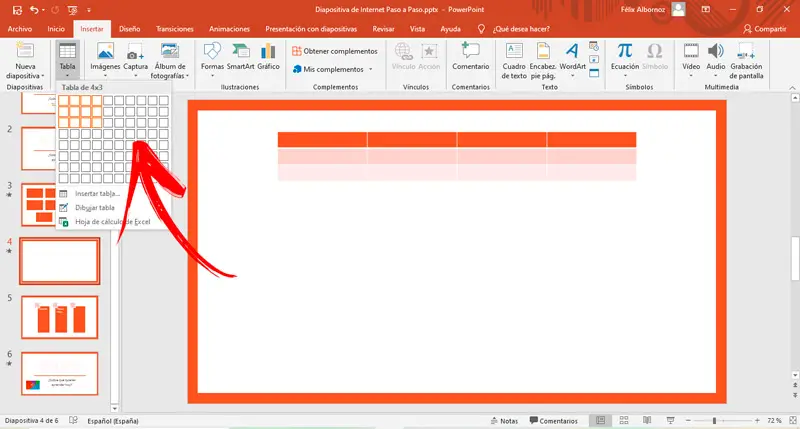Select slide 6 thumbnail
The height and width of the screenshot is (429, 800).
tap(60, 373)
